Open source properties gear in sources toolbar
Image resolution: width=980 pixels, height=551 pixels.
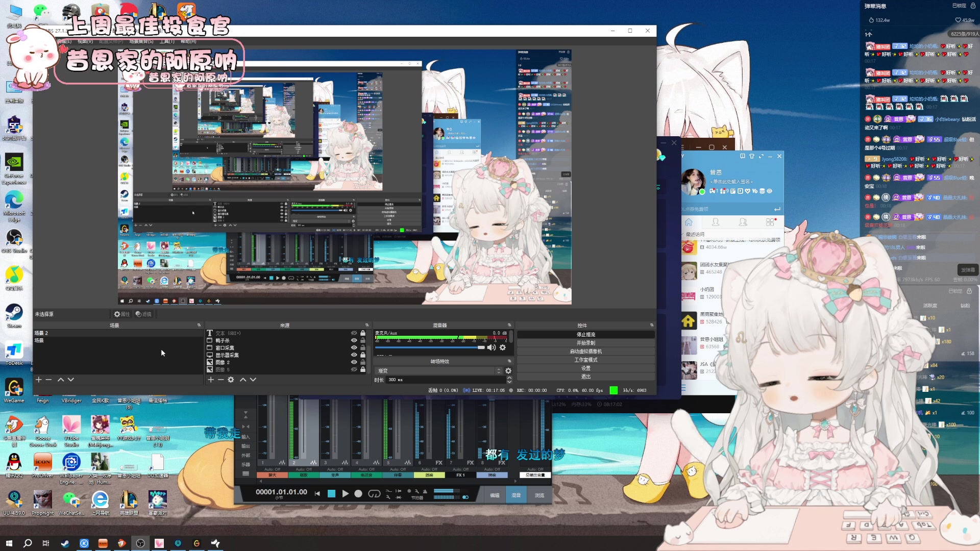click(231, 380)
